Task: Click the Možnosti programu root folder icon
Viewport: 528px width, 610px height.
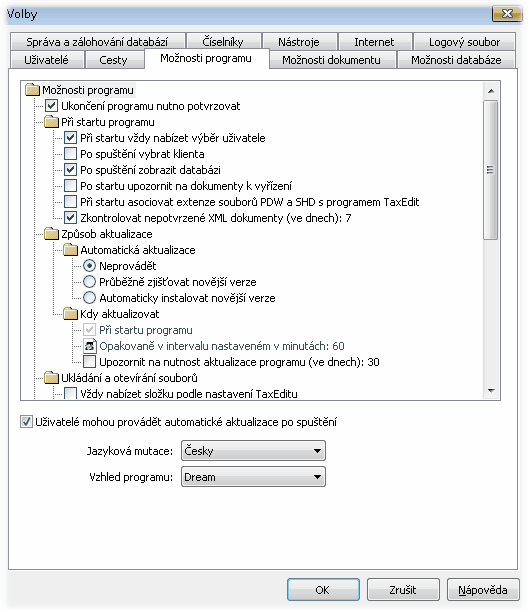Action: pos(32,90)
